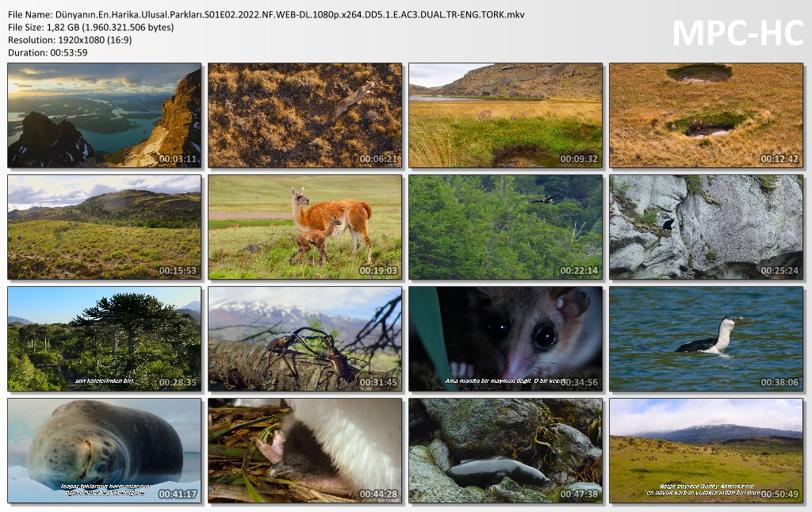Select the rocky cliff thumbnail at 00:25:24
Screen dimensions: 812x512
click(x=706, y=227)
